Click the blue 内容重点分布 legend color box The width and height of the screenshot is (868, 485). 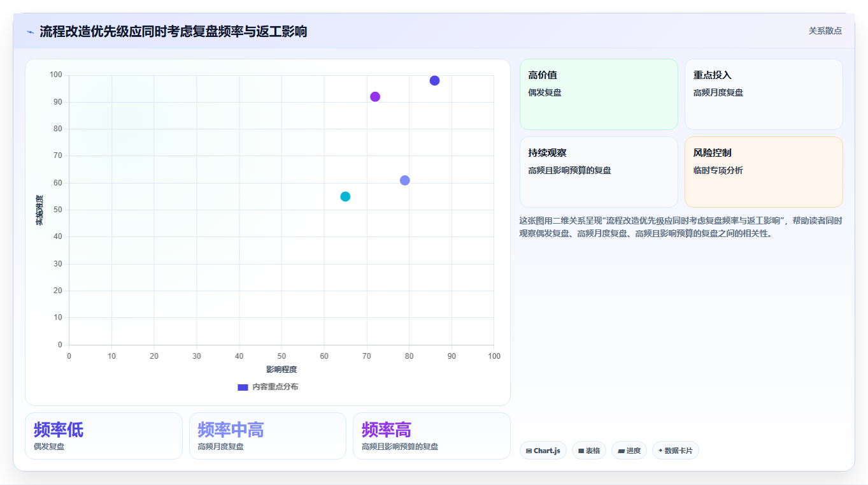pyautogui.click(x=243, y=387)
